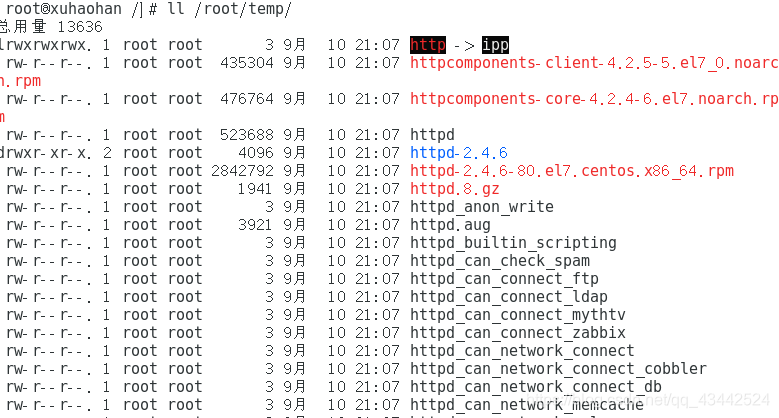Click the file size 523688
The height and width of the screenshot is (418, 779).
pyautogui.click(x=247, y=135)
